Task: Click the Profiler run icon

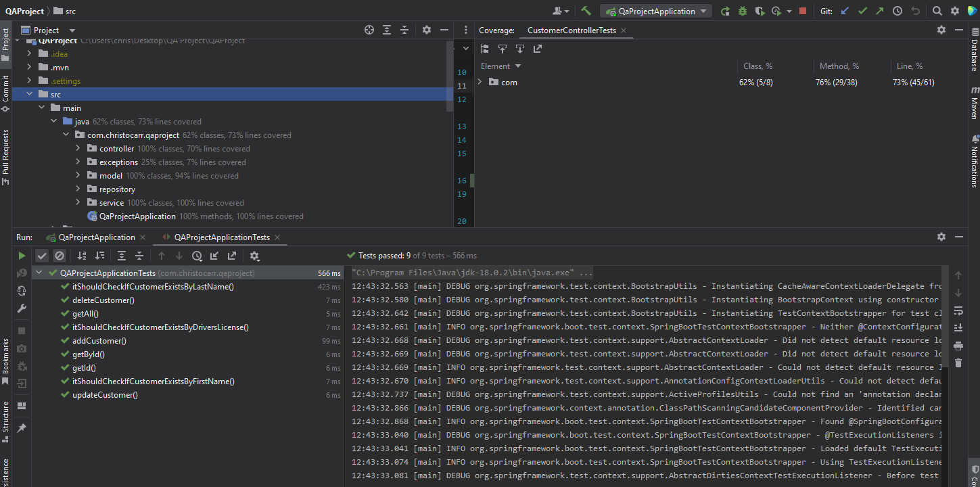Action: click(776, 11)
